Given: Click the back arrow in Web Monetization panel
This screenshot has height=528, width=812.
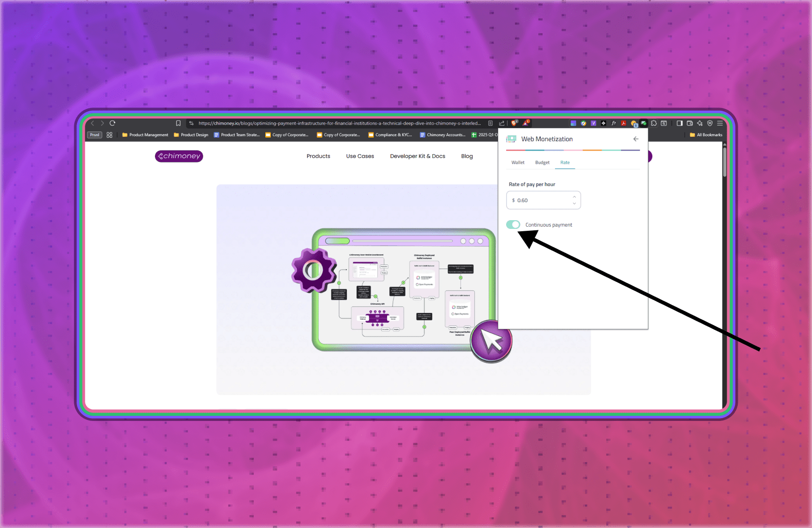Looking at the screenshot, I should click(636, 139).
